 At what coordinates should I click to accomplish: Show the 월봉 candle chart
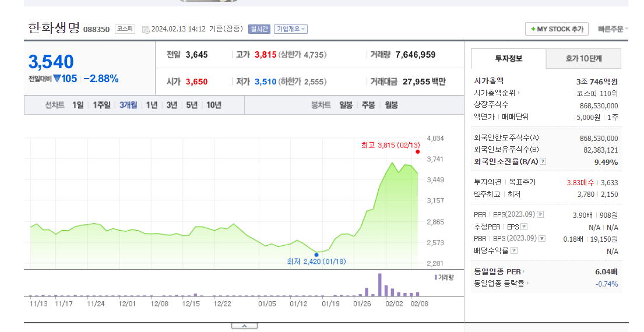pyautogui.click(x=391, y=105)
